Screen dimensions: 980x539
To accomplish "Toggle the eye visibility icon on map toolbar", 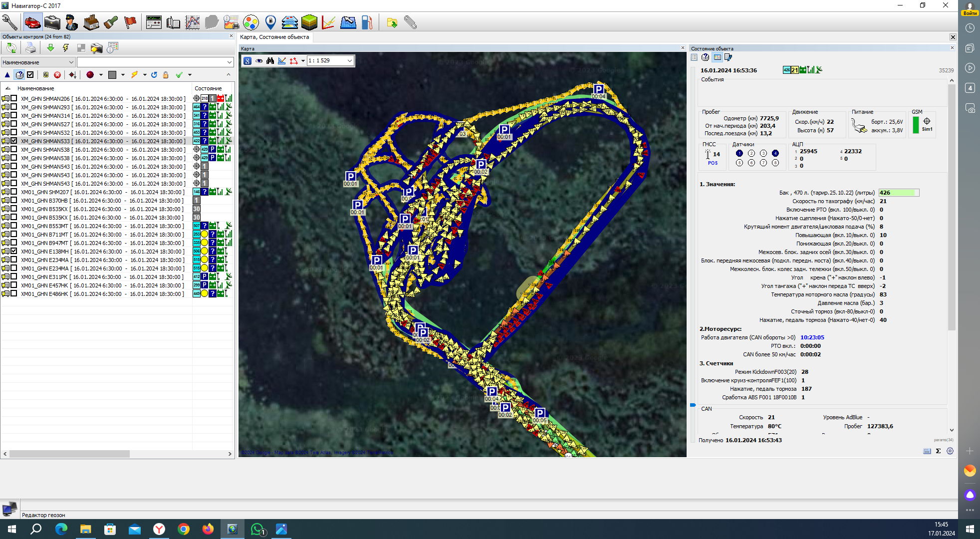I will 259,61.
